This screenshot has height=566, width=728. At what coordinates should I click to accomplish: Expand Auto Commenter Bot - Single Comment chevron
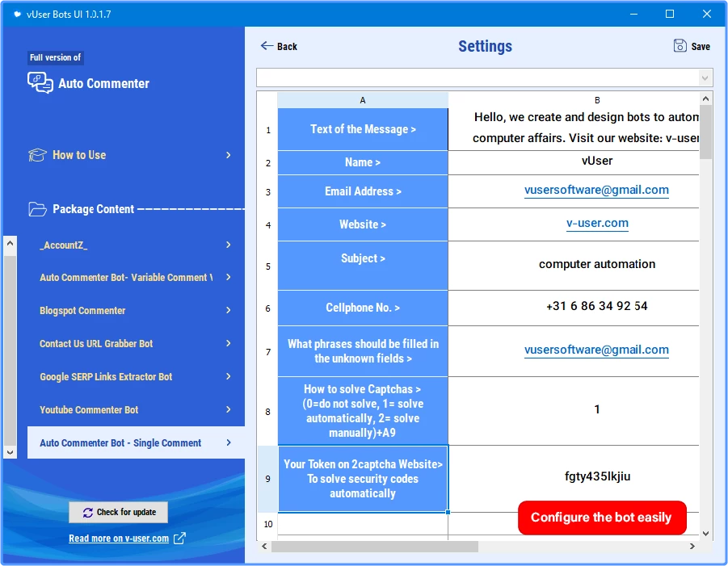point(229,442)
